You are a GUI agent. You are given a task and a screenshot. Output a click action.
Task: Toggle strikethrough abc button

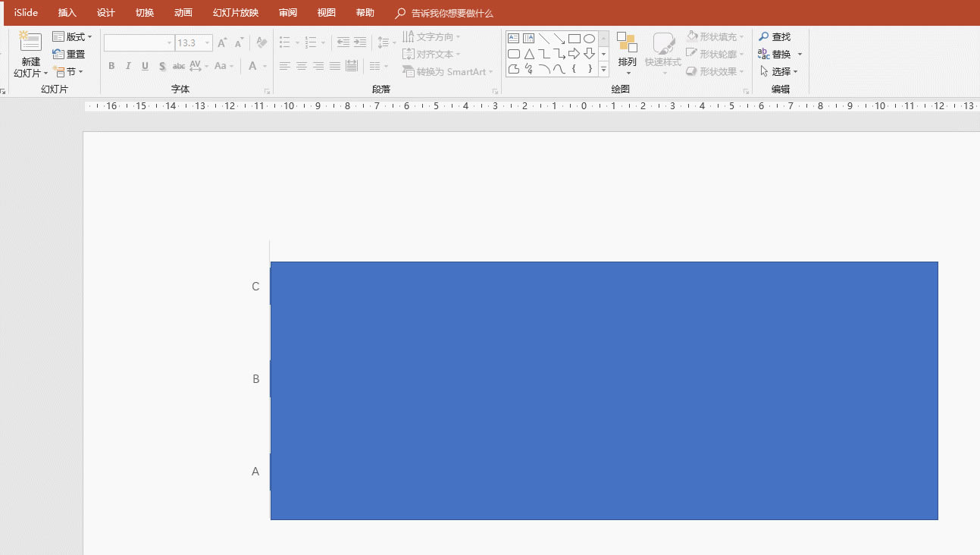click(x=179, y=66)
